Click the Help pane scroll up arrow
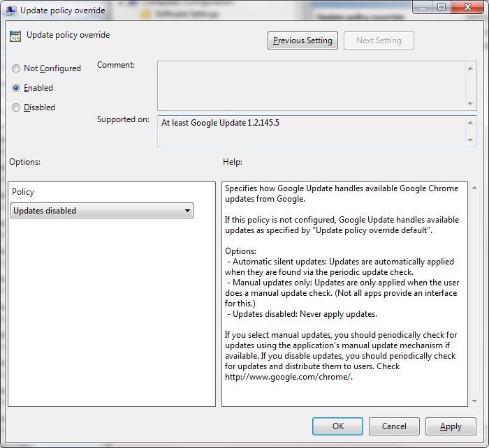 [x=474, y=188]
